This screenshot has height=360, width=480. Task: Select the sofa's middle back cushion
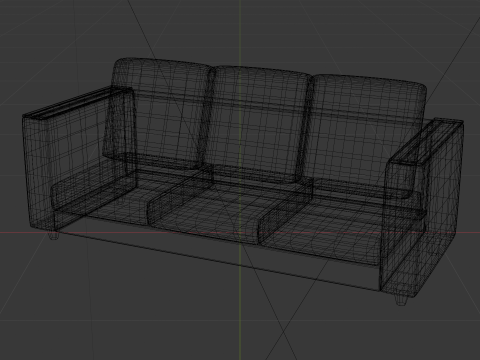coord(255,124)
